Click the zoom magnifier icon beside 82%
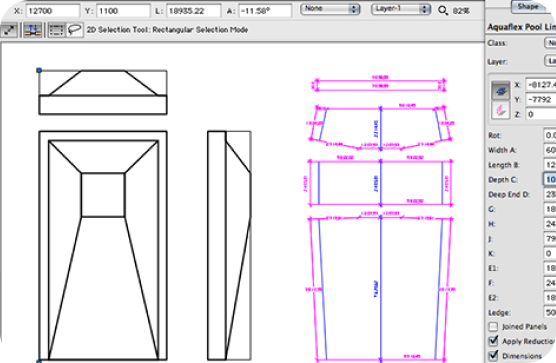This screenshot has width=556, height=363. [x=443, y=10]
